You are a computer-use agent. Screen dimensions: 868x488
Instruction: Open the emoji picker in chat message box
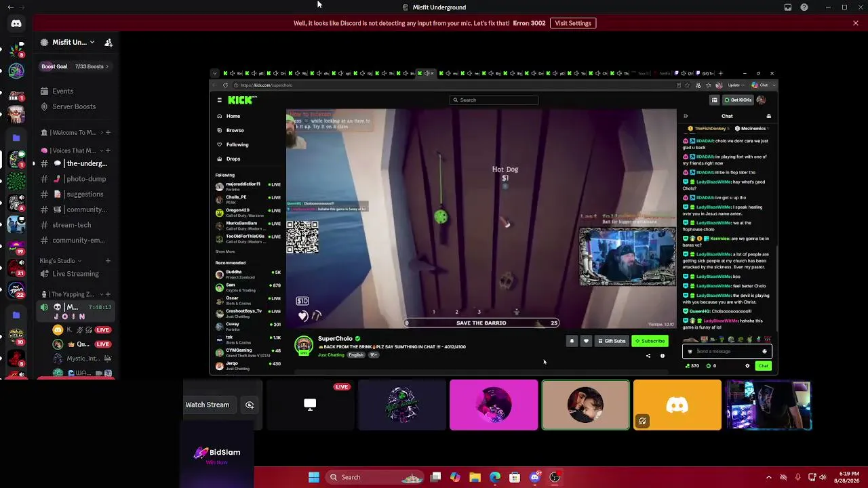pos(764,351)
